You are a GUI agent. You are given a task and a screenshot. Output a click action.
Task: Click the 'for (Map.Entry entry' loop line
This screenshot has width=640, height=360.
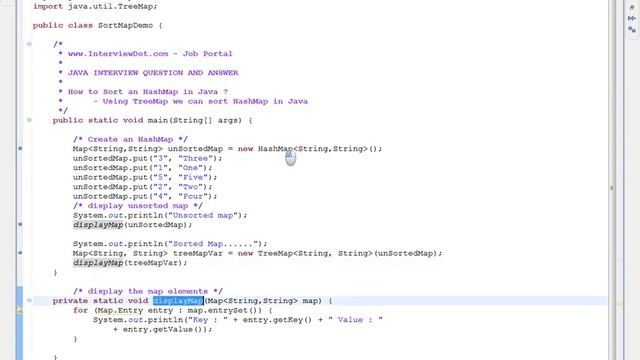[x=173, y=310]
